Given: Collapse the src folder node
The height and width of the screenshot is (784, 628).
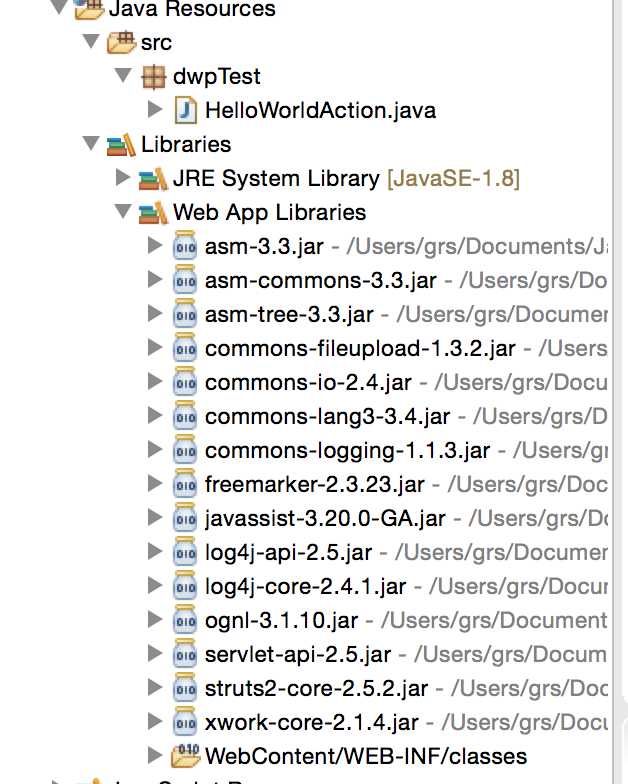Looking at the screenshot, I should [92, 43].
